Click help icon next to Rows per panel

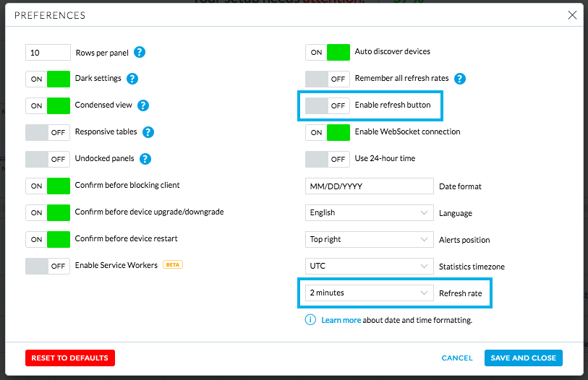pos(140,52)
